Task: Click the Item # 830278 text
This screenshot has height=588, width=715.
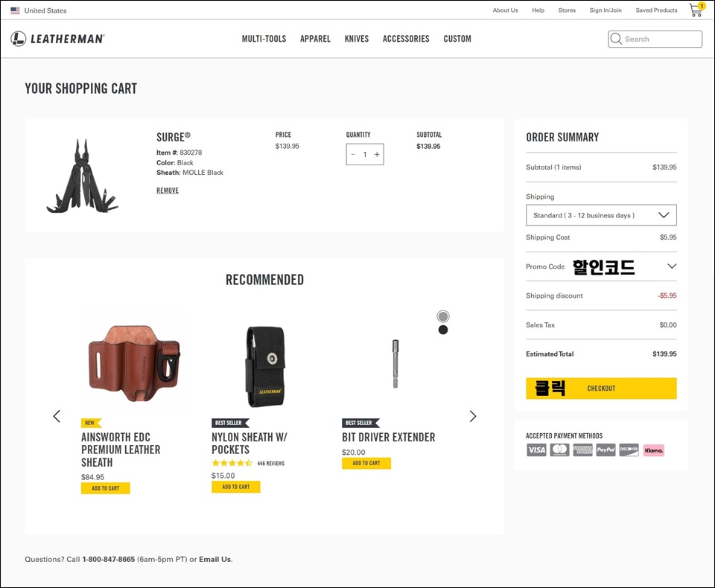Action: point(179,153)
